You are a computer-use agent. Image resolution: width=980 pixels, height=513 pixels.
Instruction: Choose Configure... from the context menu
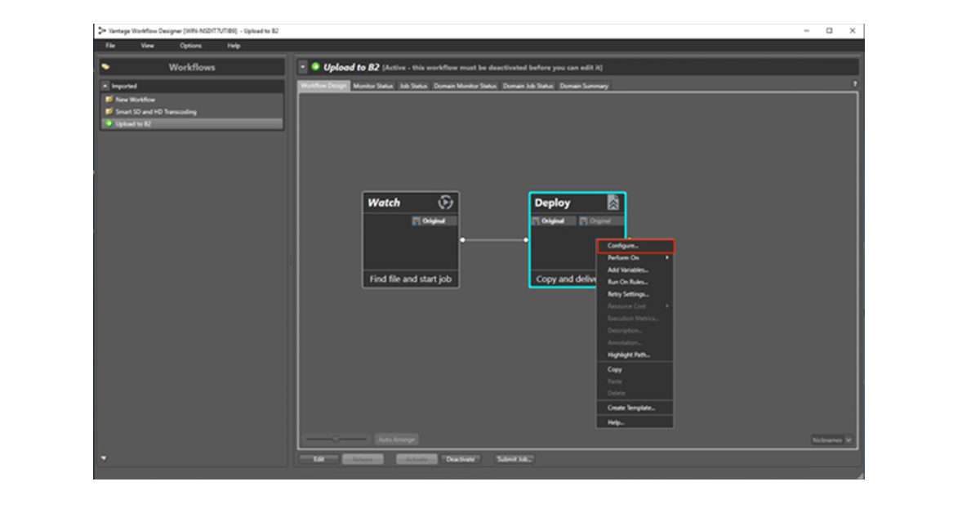pos(635,245)
